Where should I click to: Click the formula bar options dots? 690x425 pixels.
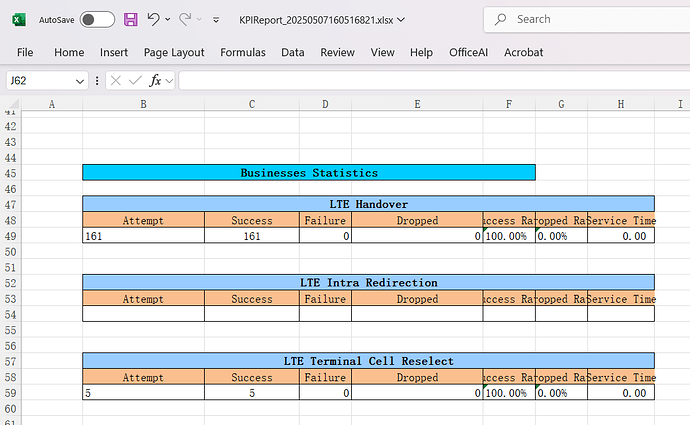97,81
